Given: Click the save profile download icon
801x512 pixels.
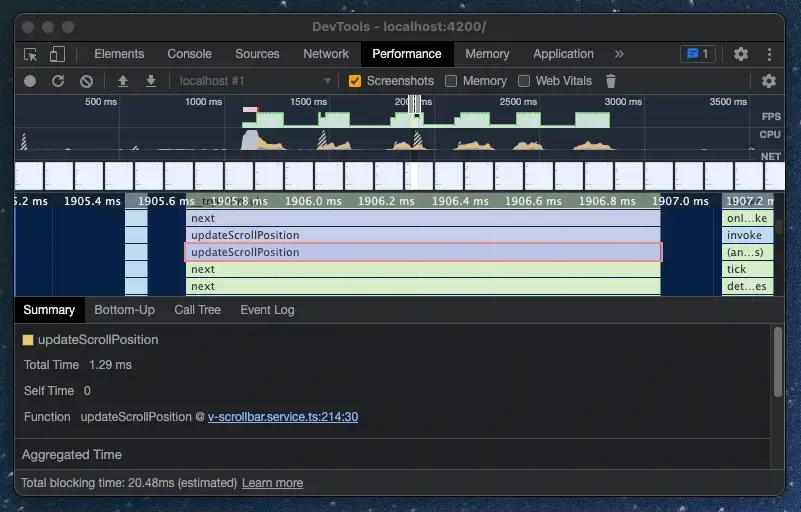Looking at the screenshot, I should [x=151, y=81].
